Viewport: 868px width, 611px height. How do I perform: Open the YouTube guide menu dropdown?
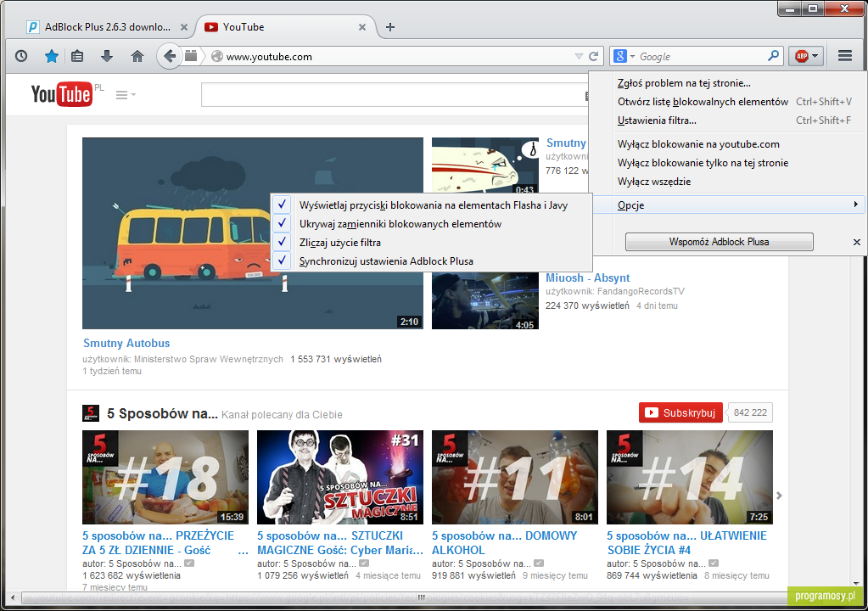click(x=126, y=95)
